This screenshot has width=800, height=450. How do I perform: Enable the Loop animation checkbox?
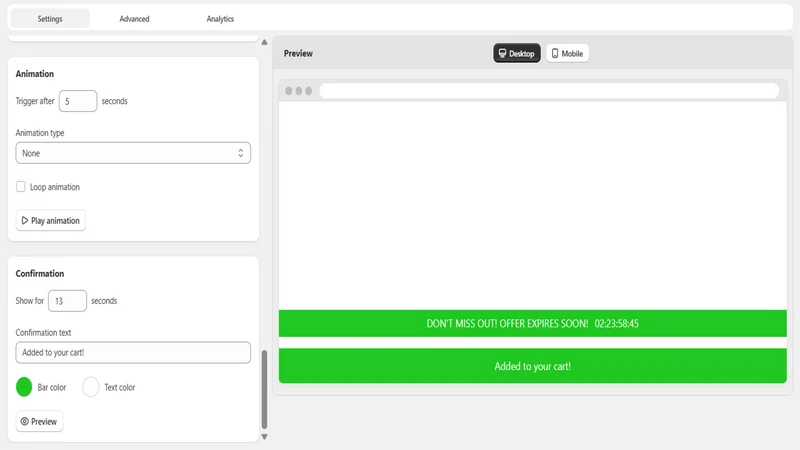20,187
